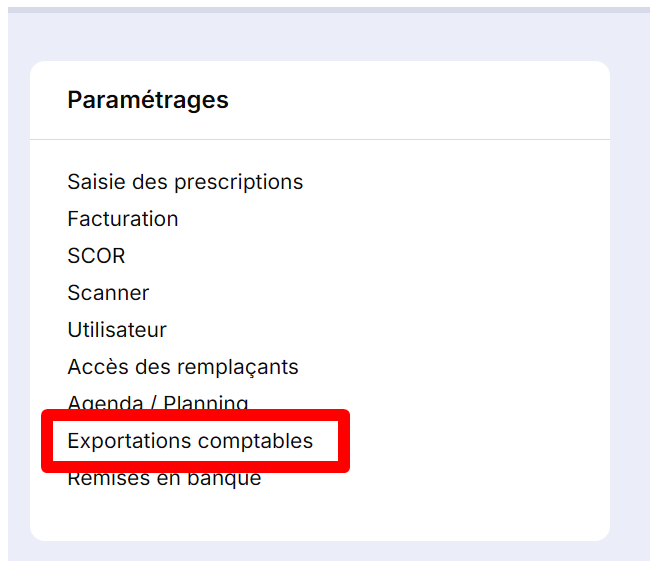Viewport: 656px width, 569px height.
Task: Select Remises en banque entry
Action: click(x=164, y=480)
